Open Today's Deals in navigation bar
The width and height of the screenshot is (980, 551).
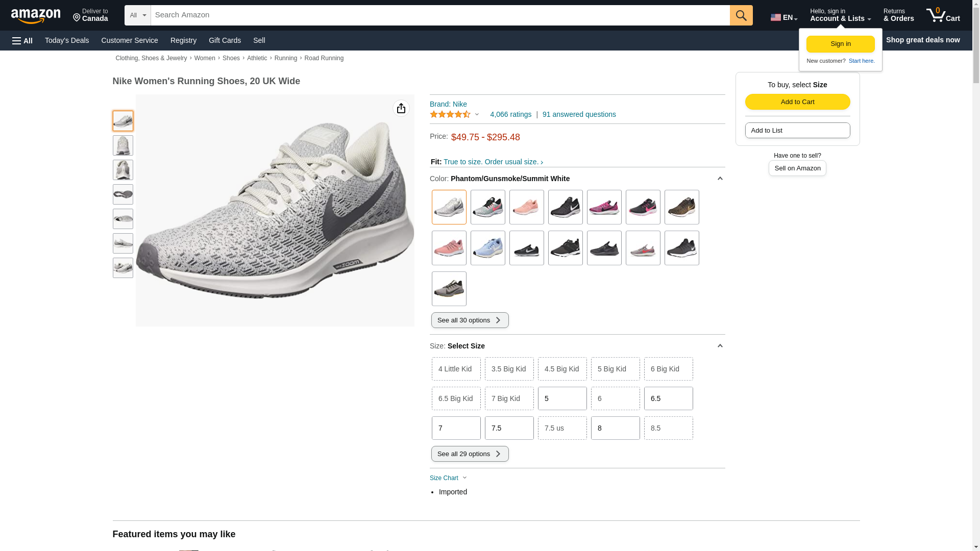[67, 40]
